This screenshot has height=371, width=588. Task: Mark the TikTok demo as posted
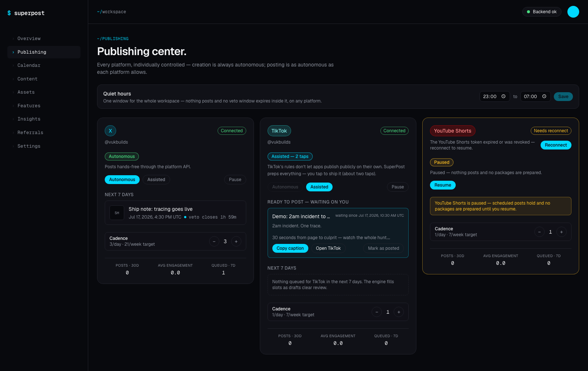click(x=384, y=248)
